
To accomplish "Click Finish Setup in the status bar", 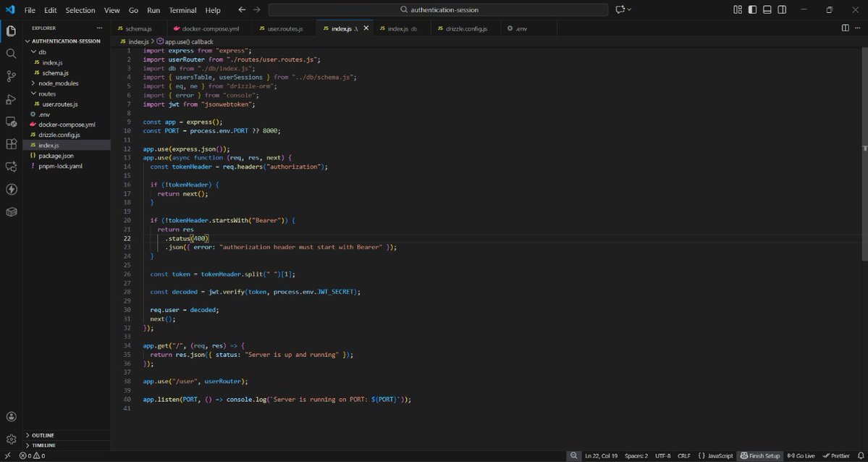I will point(760,455).
